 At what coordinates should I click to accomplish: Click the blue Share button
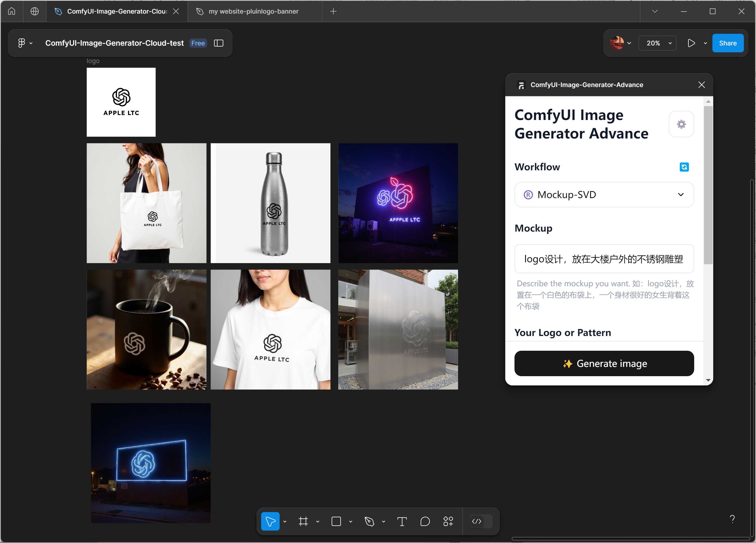(728, 43)
